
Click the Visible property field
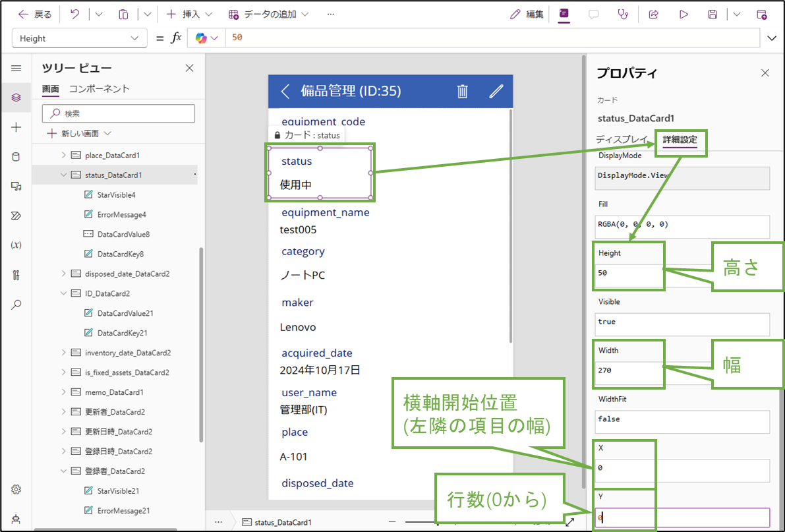pyautogui.click(x=682, y=324)
